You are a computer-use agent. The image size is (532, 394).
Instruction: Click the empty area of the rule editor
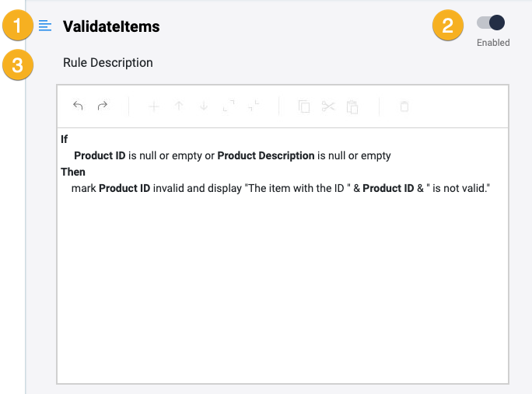[282, 295]
